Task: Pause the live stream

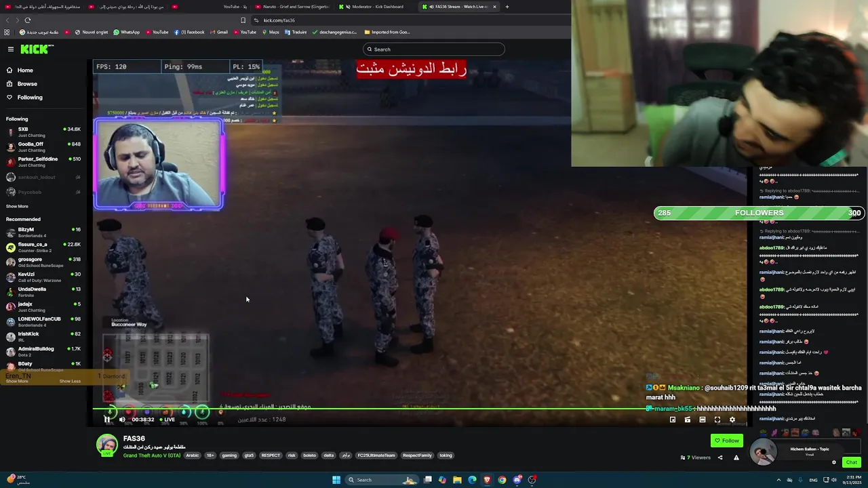Action: click(107, 420)
